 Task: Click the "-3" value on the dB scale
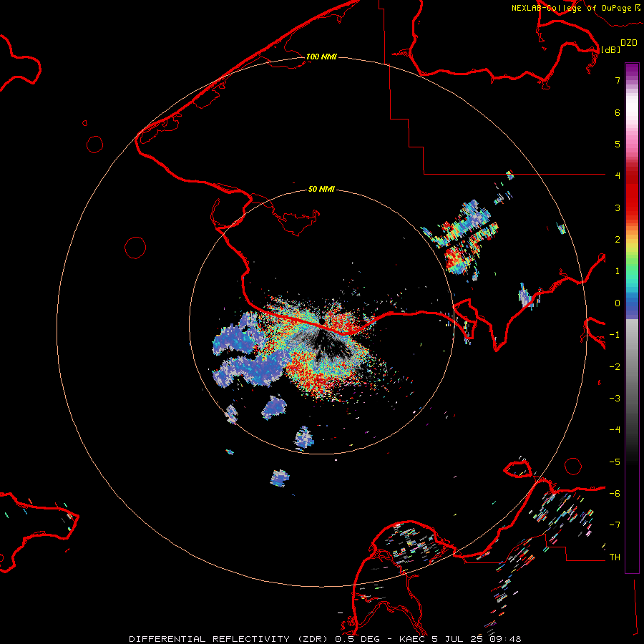pos(615,399)
